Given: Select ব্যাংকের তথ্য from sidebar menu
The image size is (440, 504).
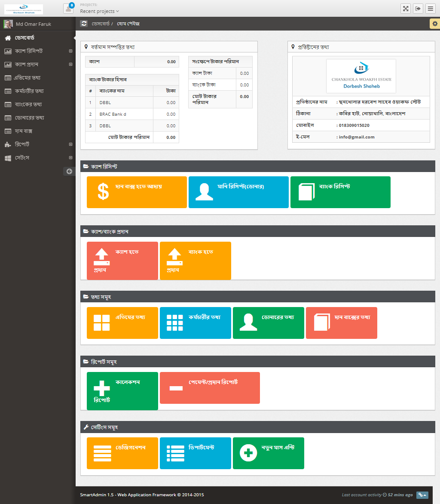Looking at the screenshot, I should tap(28, 104).
